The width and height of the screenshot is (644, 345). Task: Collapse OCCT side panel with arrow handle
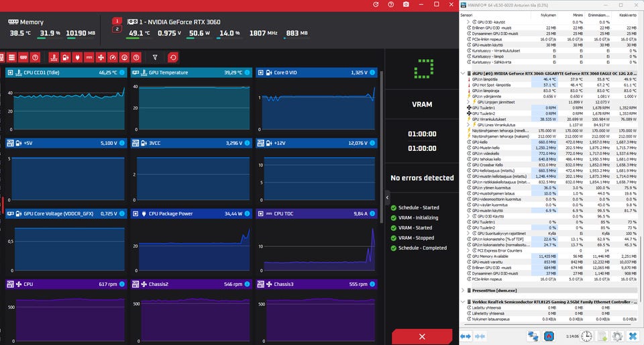point(387,197)
